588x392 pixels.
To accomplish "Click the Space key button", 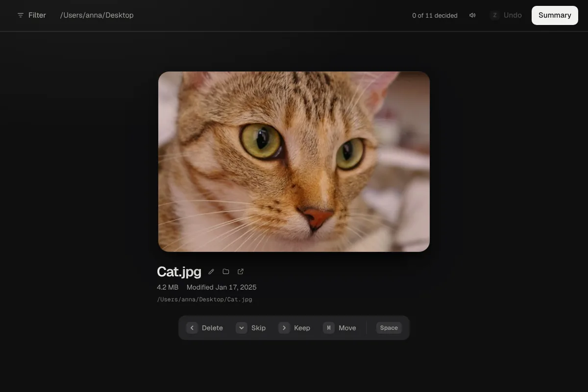I will 389,328.
